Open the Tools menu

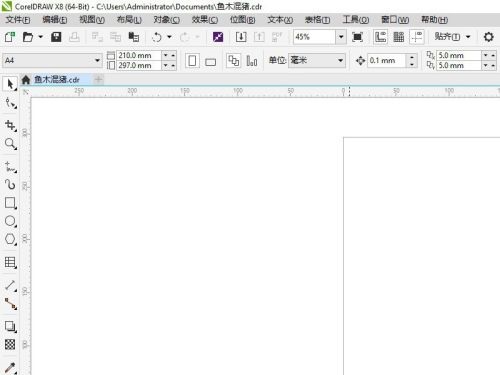tap(355, 20)
